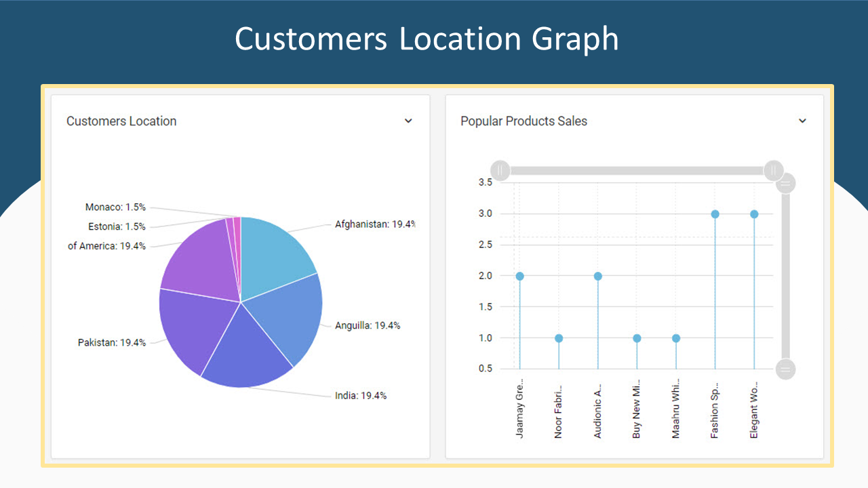
Task: Select the Fashion Sp... data point marker
Action: pos(715,213)
